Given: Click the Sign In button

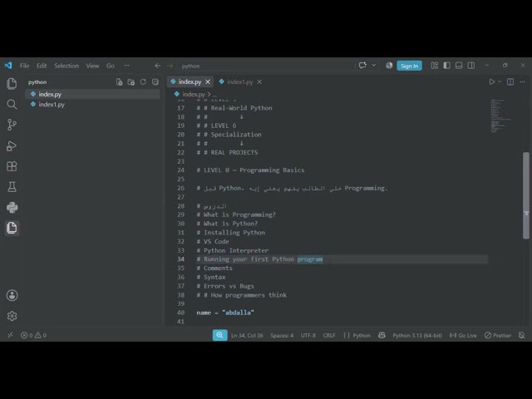Looking at the screenshot, I should tap(409, 66).
